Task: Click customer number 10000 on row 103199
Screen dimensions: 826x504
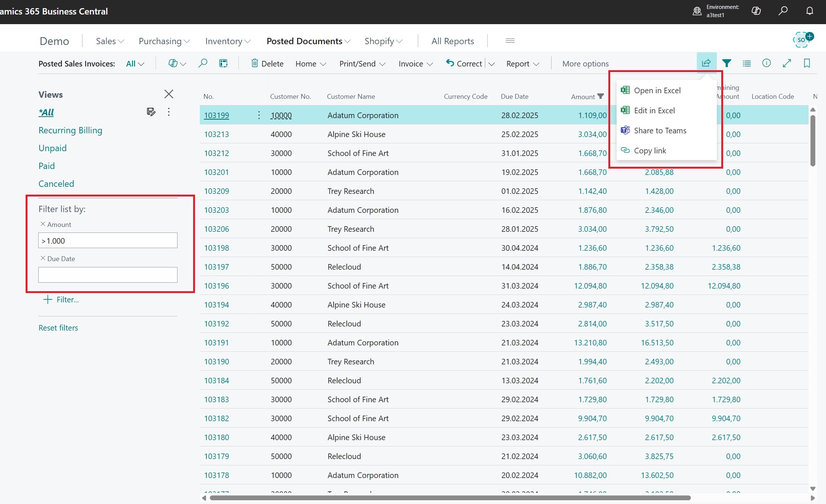Action: pyautogui.click(x=281, y=115)
